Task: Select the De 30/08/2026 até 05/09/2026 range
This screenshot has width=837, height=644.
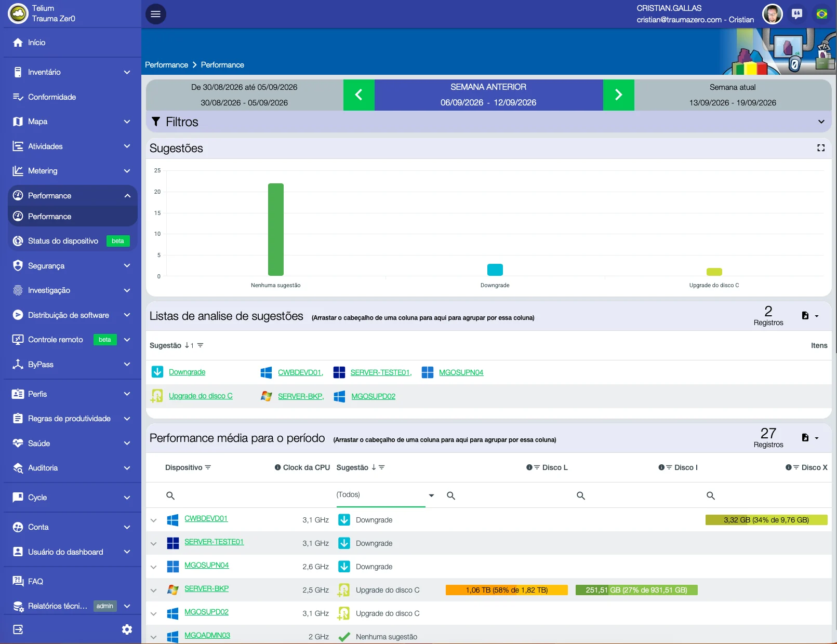Action: pyautogui.click(x=245, y=95)
